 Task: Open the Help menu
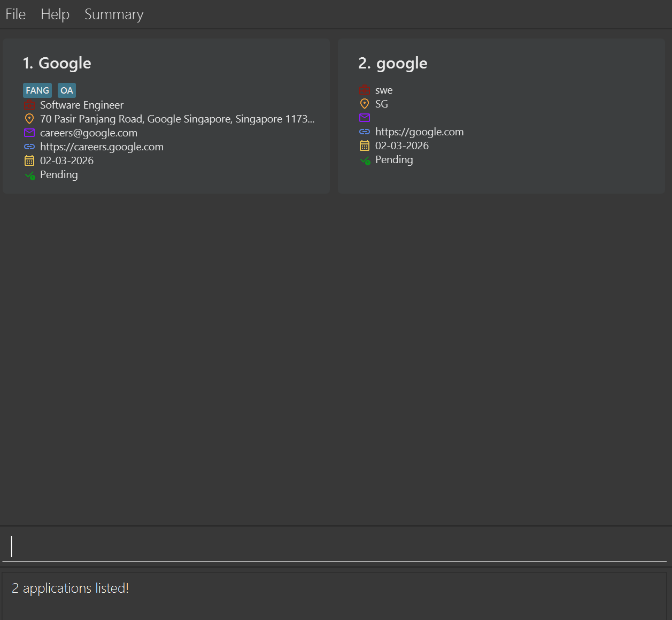(x=55, y=14)
